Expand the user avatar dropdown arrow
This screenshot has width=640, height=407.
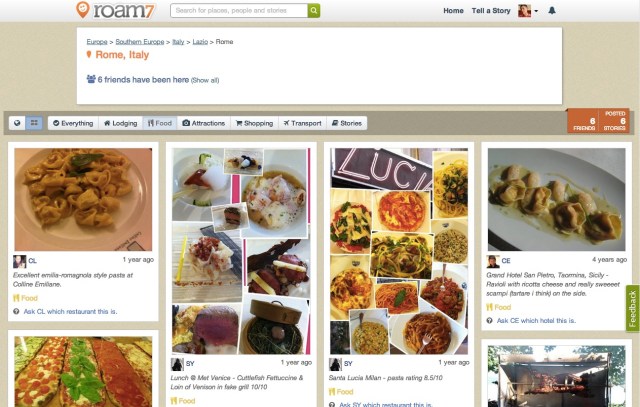[x=536, y=11]
